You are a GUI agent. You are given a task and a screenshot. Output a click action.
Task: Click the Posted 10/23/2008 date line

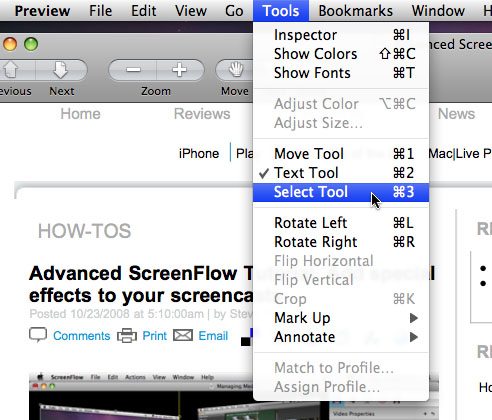(141, 314)
